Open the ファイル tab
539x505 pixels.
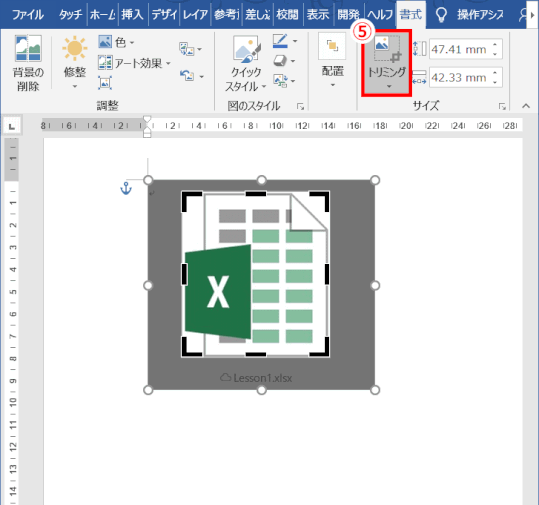click(28, 15)
